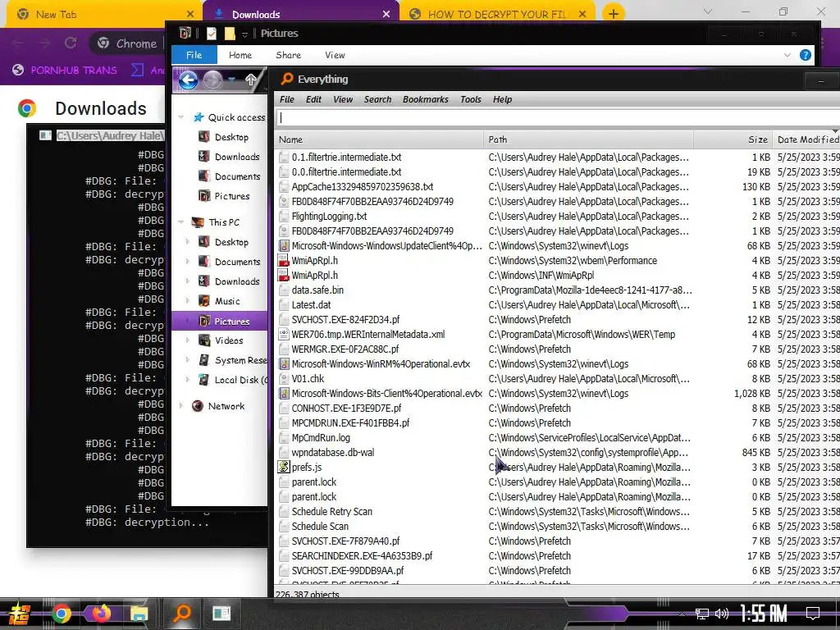
Task: Switch to Everything search taskbar icon
Action: pyautogui.click(x=181, y=613)
